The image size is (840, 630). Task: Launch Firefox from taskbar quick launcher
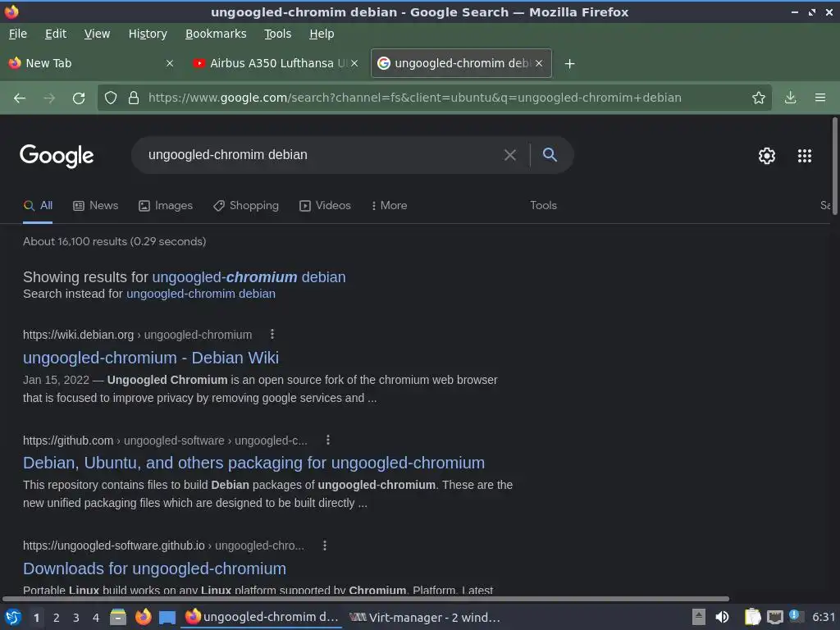tap(143, 617)
